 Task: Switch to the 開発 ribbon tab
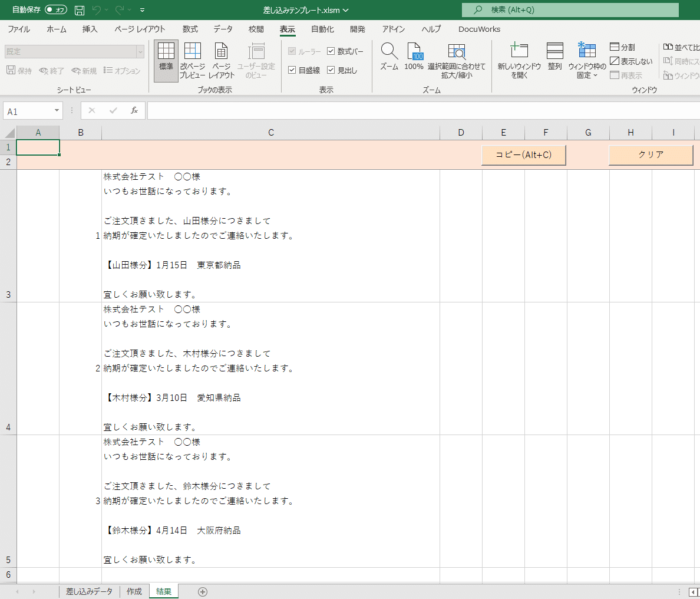[358, 29]
